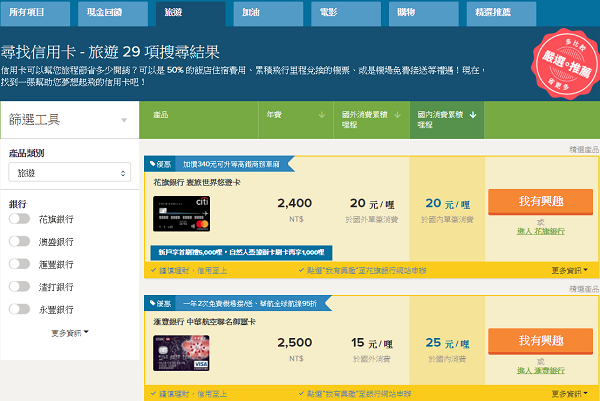Click the 優惠 tag on the Citi card
This screenshot has width=600, height=401.
[x=160, y=164]
